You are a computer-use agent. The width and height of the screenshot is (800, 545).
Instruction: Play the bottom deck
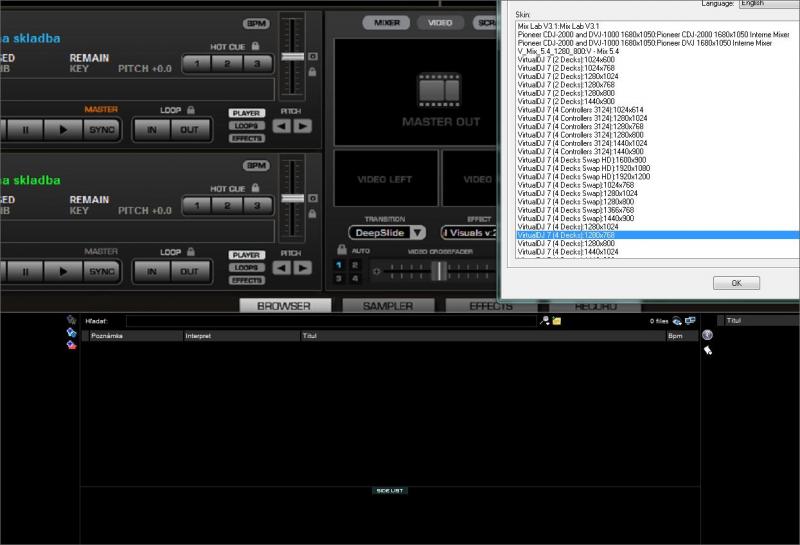click(63, 271)
